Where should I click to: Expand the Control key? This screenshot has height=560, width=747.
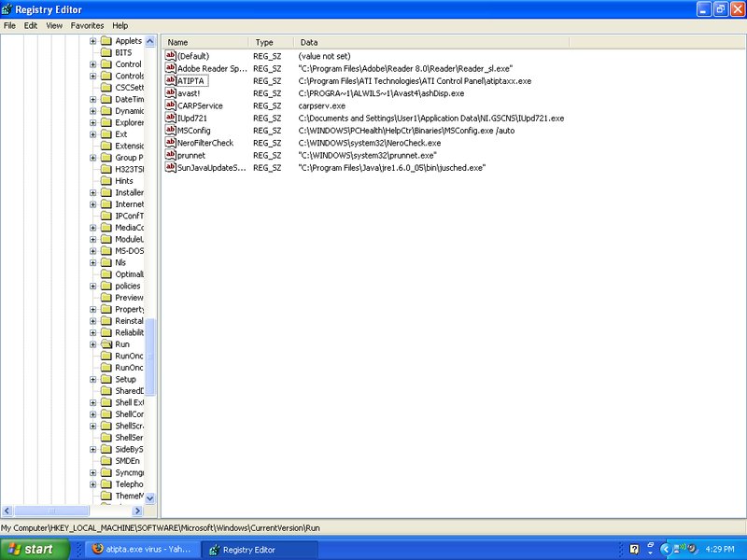click(x=92, y=64)
